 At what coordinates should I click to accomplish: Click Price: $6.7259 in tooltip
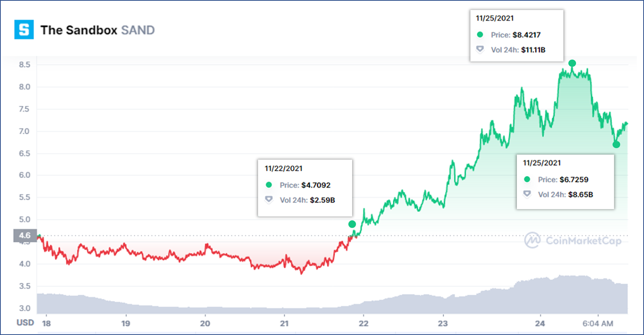tap(563, 179)
